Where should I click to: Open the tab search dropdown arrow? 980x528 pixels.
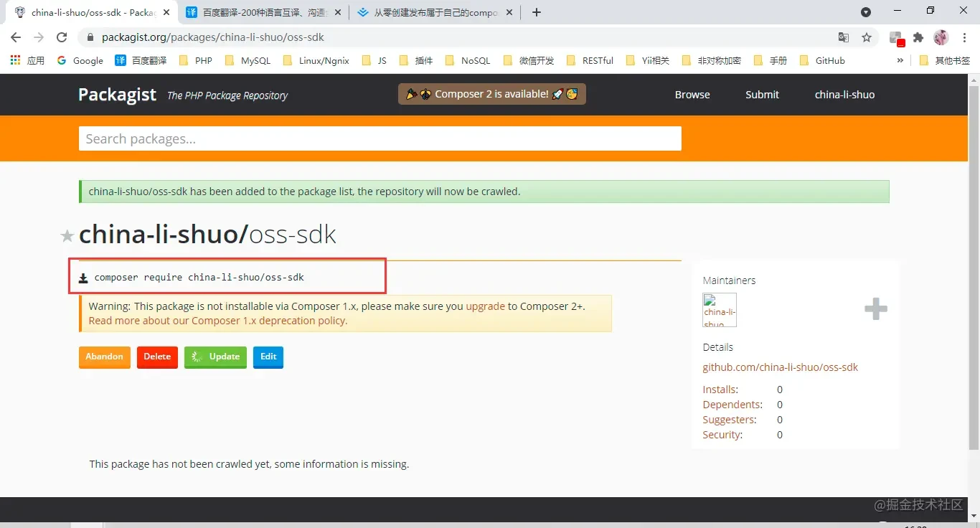click(866, 12)
